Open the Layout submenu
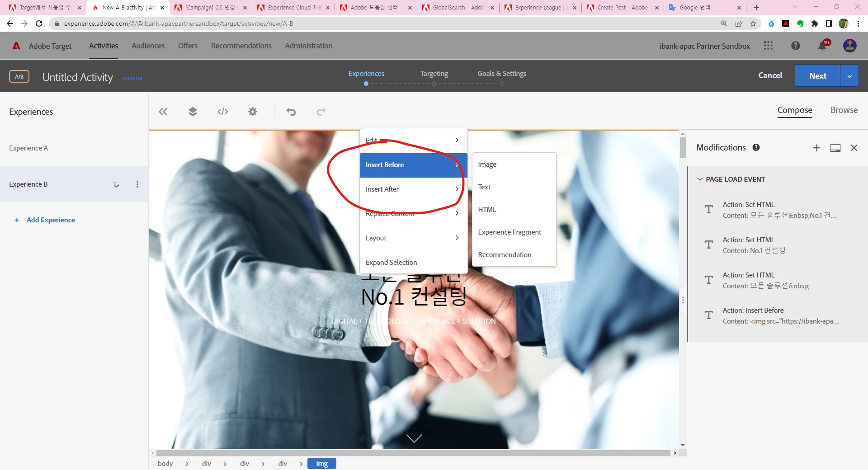The image size is (868, 470). [x=414, y=238]
